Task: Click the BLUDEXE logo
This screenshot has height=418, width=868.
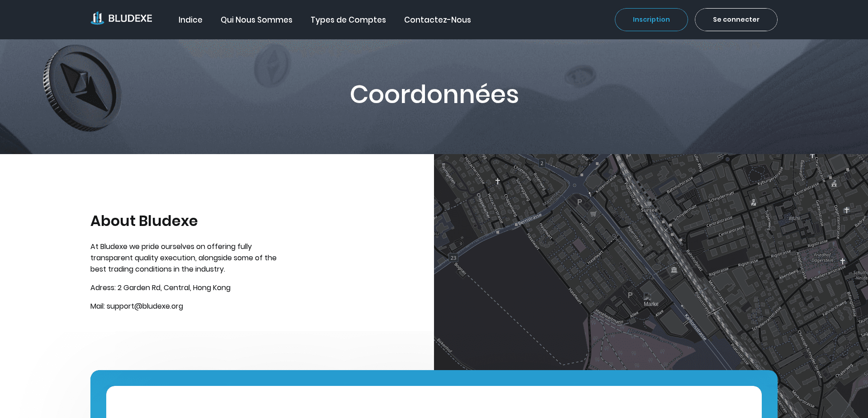Action: click(121, 18)
